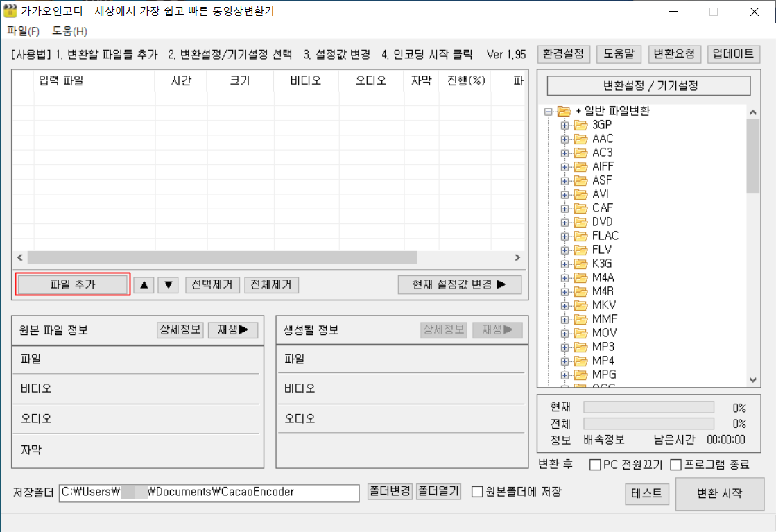Check 원본폴더에 저장 option
The height and width of the screenshot is (532, 776).
477,492
